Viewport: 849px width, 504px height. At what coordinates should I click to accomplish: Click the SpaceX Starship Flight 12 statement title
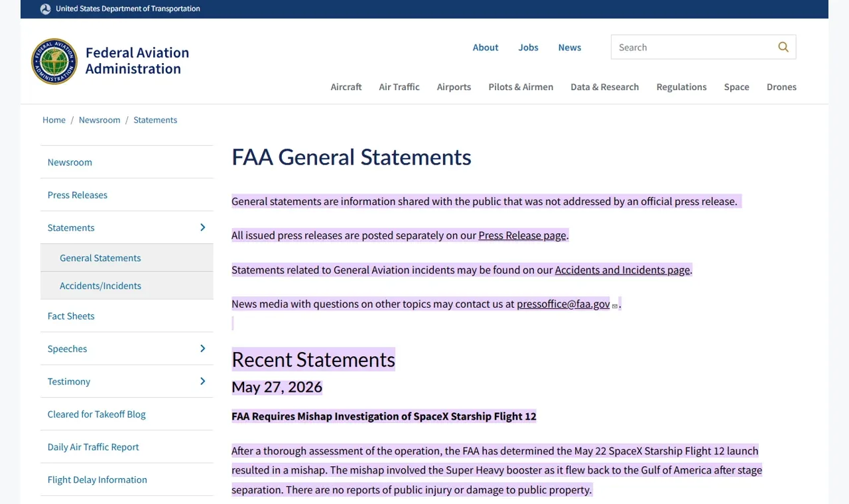(x=384, y=416)
